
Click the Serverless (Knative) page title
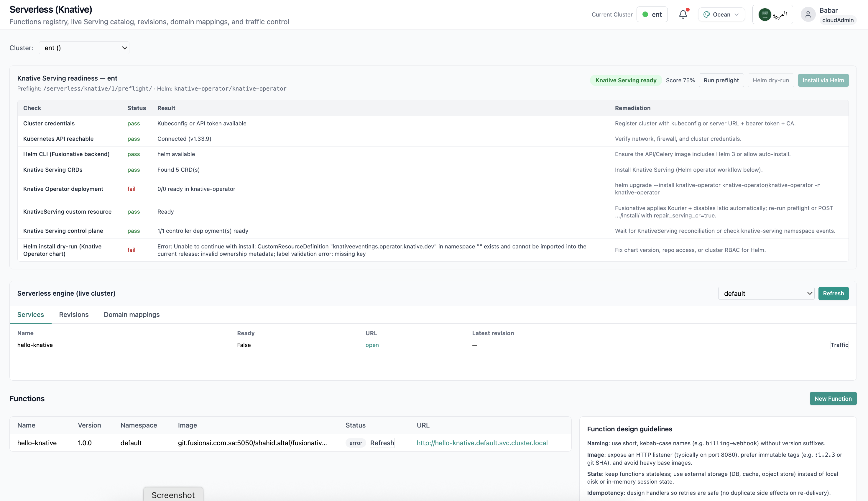tap(51, 9)
